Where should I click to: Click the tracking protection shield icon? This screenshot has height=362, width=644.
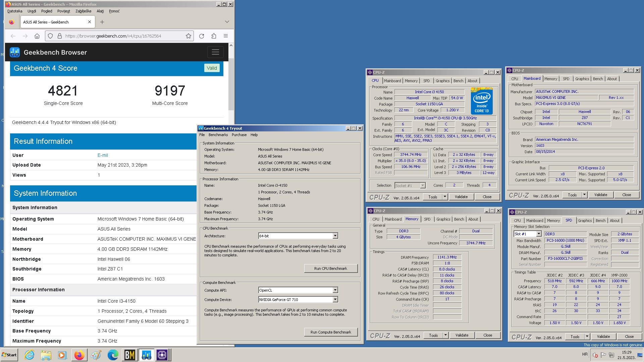(50, 36)
